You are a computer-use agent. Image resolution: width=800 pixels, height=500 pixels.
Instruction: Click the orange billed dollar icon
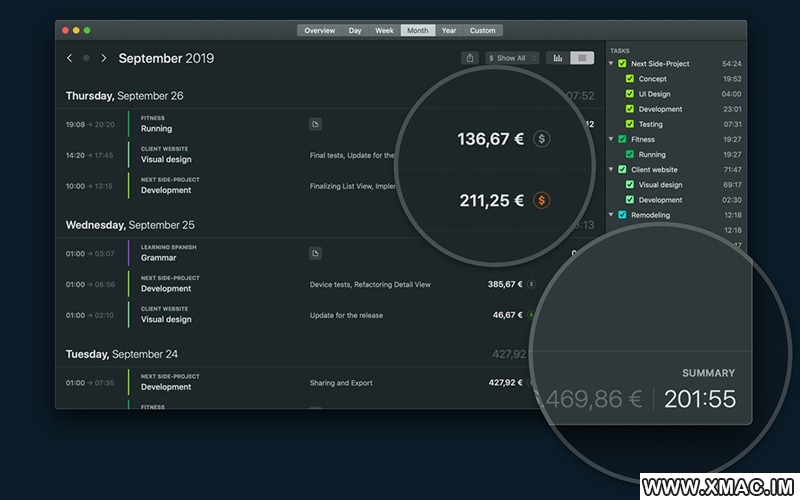[542, 201]
